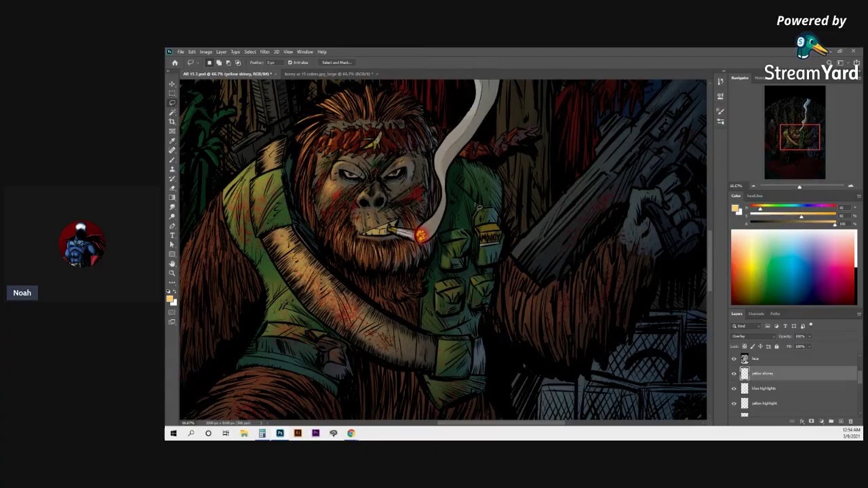Activate the Type tool
This screenshot has height=488, width=868.
172,235
